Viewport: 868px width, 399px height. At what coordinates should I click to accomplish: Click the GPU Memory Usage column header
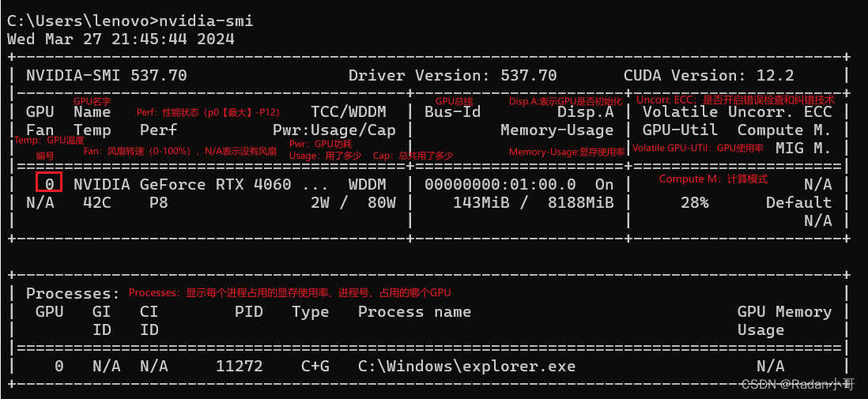coord(784,321)
